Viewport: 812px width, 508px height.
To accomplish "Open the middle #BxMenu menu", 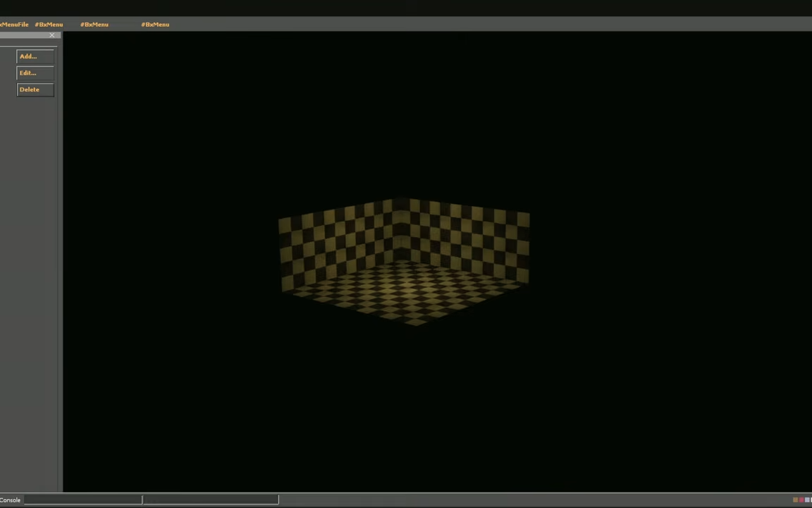I will point(94,25).
